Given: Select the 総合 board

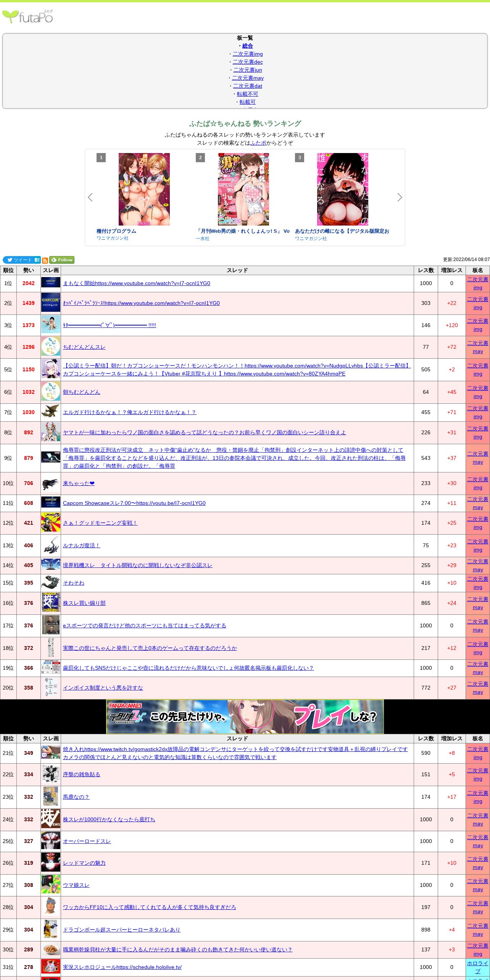Looking at the screenshot, I should pos(248,46).
